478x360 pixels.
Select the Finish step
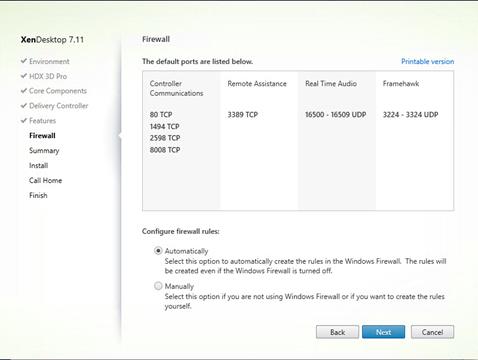coord(38,195)
